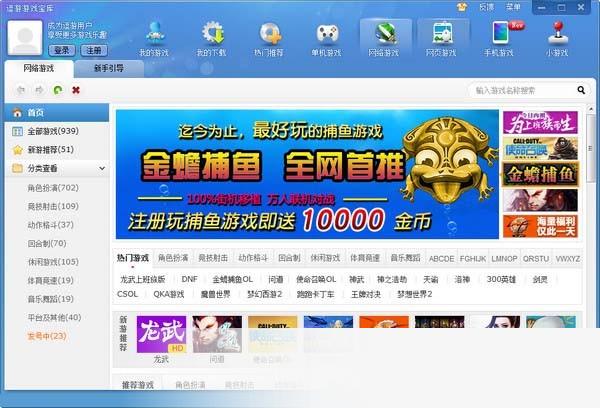Image resolution: width=600 pixels, height=408 pixels.
Task: Open the 魔兽世界 game link
Action: pos(215,294)
